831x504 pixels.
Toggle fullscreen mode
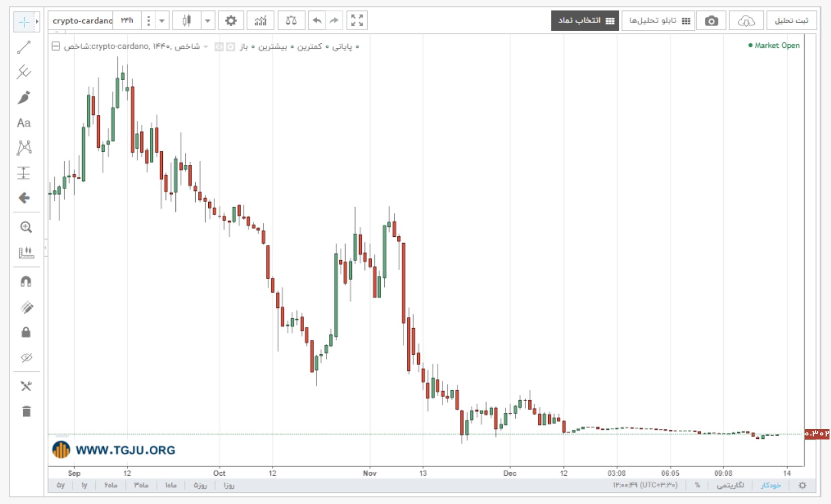coord(357,21)
